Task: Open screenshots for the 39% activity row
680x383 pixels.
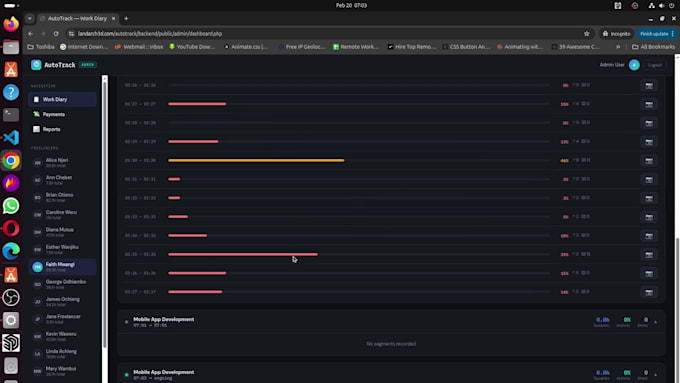Action: pos(649,255)
